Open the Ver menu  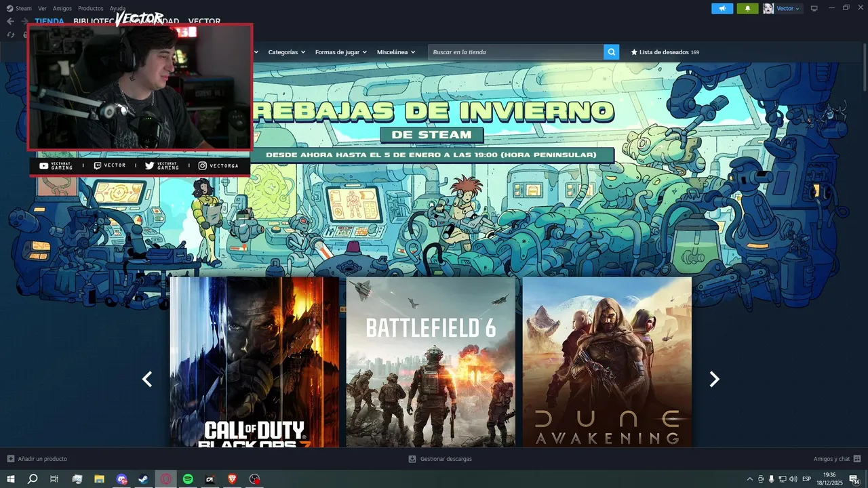tap(42, 8)
